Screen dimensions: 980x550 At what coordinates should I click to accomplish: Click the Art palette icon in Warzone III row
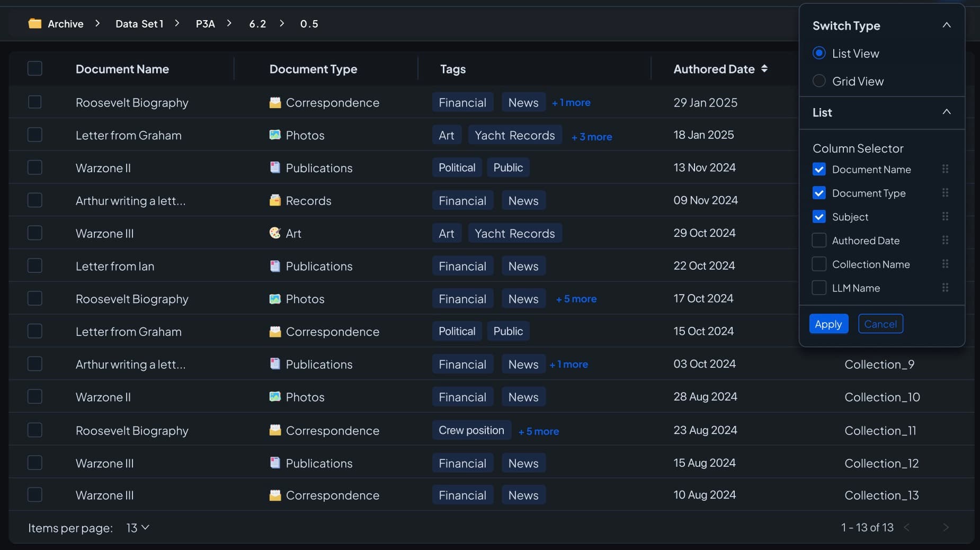(x=275, y=233)
